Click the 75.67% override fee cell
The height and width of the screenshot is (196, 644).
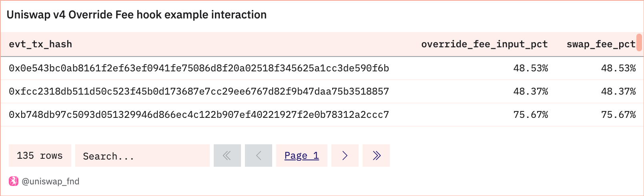[531, 115]
